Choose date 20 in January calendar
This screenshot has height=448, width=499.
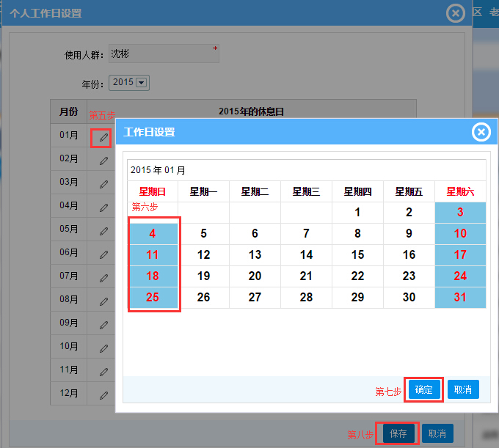pyautogui.click(x=255, y=276)
